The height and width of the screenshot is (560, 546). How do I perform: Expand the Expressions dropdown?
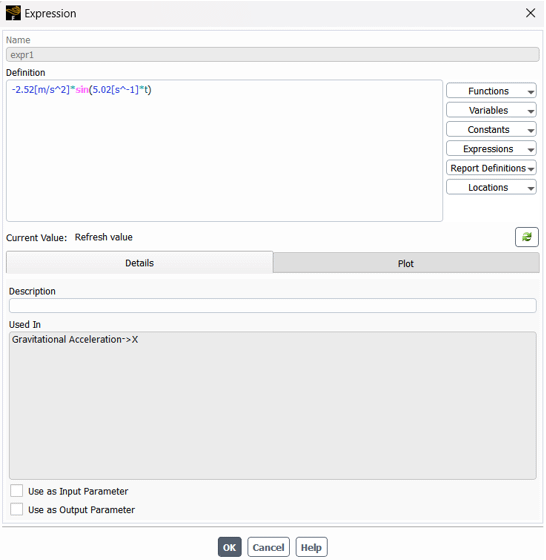pos(491,149)
